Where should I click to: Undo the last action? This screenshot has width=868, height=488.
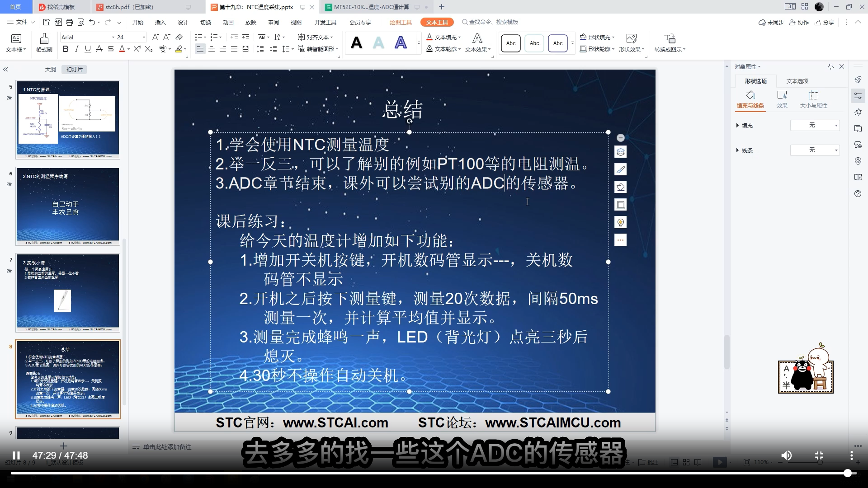pyautogui.click(x=92, y=22)
